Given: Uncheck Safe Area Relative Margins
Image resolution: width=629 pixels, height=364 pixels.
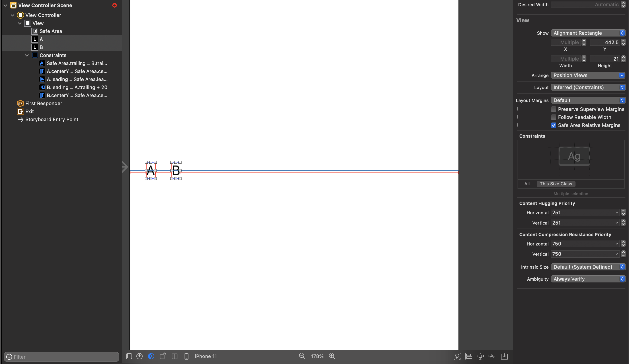Looking at the screenshot, I should [x=554, y=125].
